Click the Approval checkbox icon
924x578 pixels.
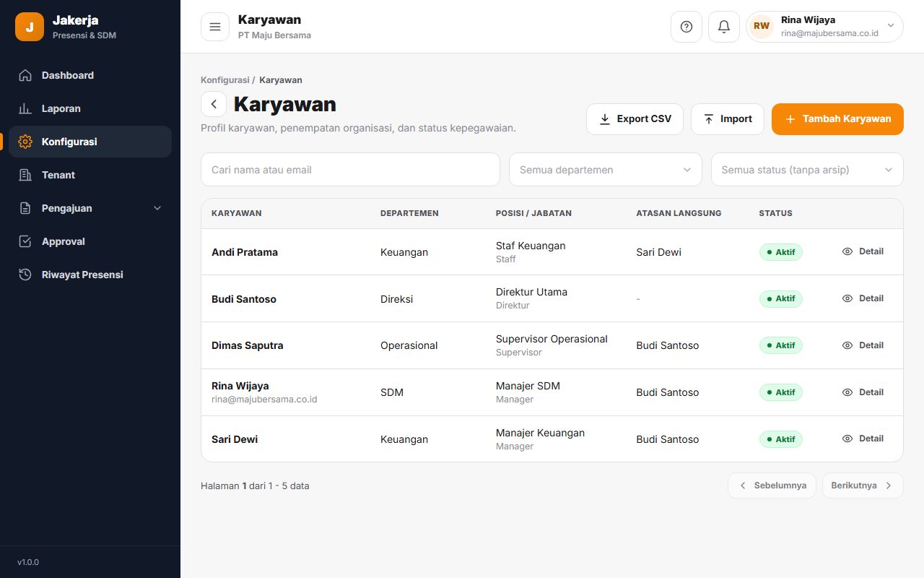click(x=25, y=241)
